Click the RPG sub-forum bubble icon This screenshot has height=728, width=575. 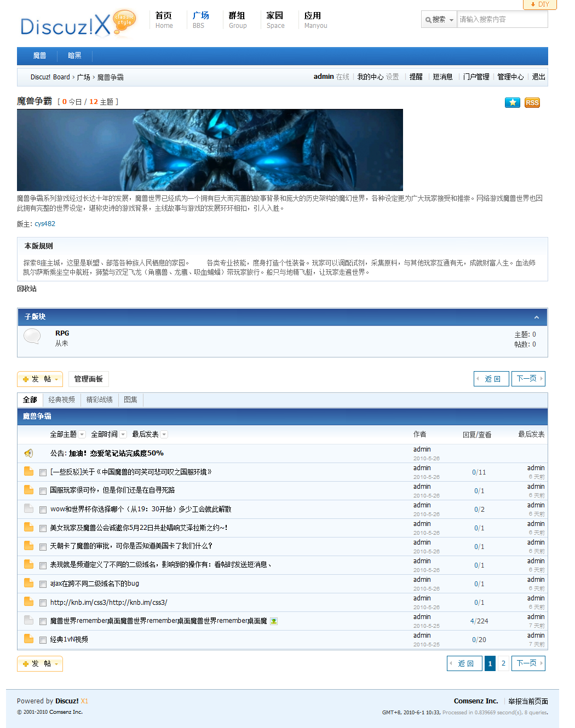point(32,336)
